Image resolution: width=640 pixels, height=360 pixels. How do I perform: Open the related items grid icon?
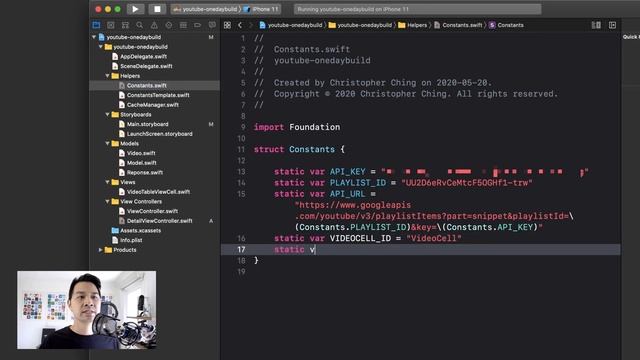pyautogui.click(x=227, y=25)
